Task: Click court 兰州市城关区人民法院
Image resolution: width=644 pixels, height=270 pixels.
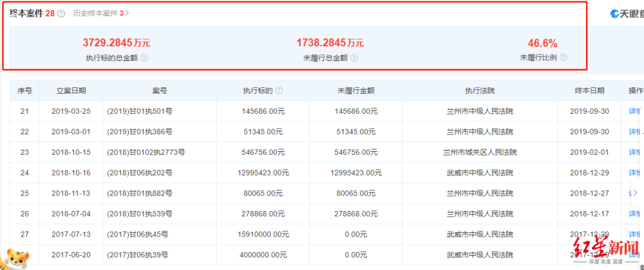Action: (x=480, y=152)
